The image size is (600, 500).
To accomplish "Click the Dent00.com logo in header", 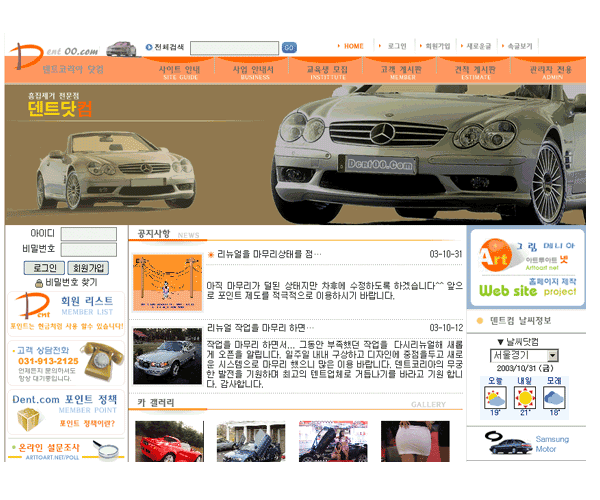I will [57, 51].
